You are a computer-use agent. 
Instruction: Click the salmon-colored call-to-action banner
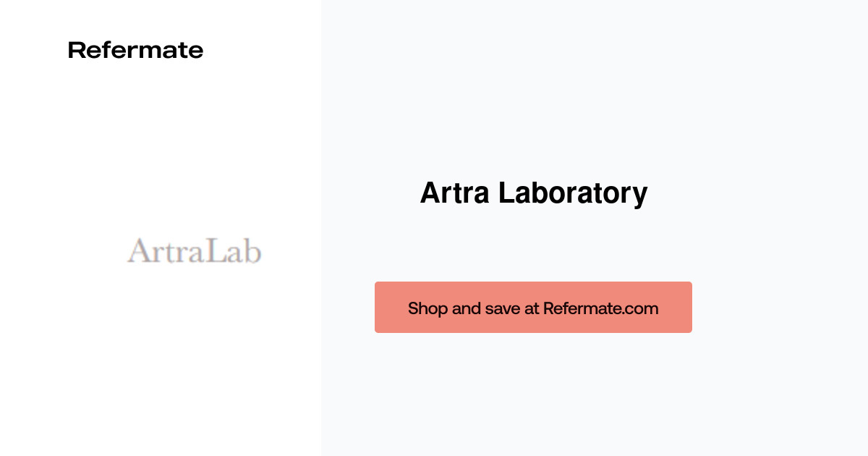coord(533,307)
